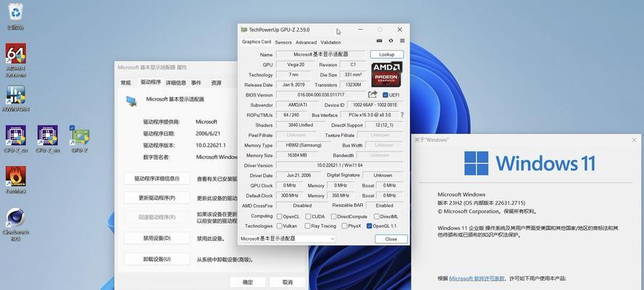Viewport: 644px width, 290px height.
Task: Switch to the Advanced tab
Action: click(x=306, y=42)
